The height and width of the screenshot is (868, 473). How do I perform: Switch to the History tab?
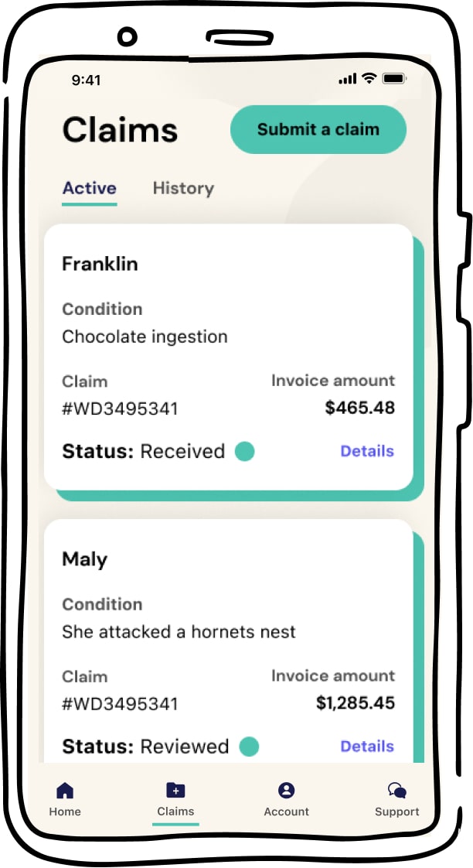click(183, 188)
